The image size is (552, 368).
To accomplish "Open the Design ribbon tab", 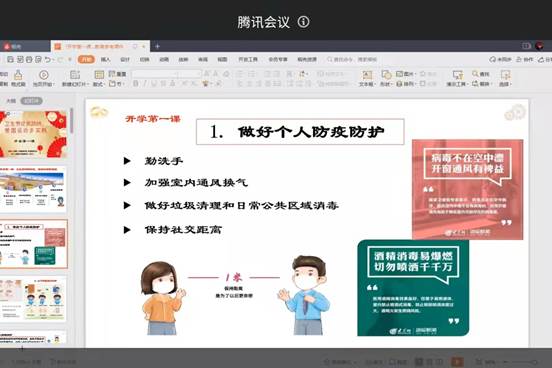I will 125,60.
